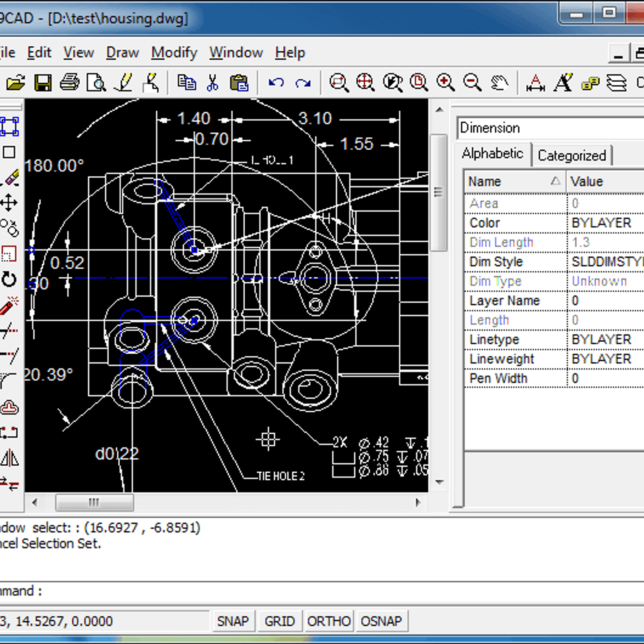Screen dimensions: 644x644
Task: Switch to the Categorized properties tab
Action: pyautogui.click(x=572, y=155)
